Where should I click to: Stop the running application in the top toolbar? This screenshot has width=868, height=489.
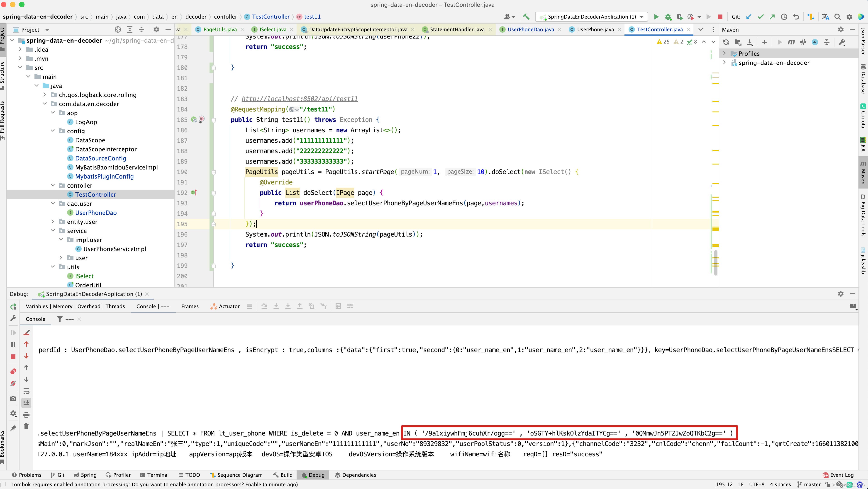[720, 17]
